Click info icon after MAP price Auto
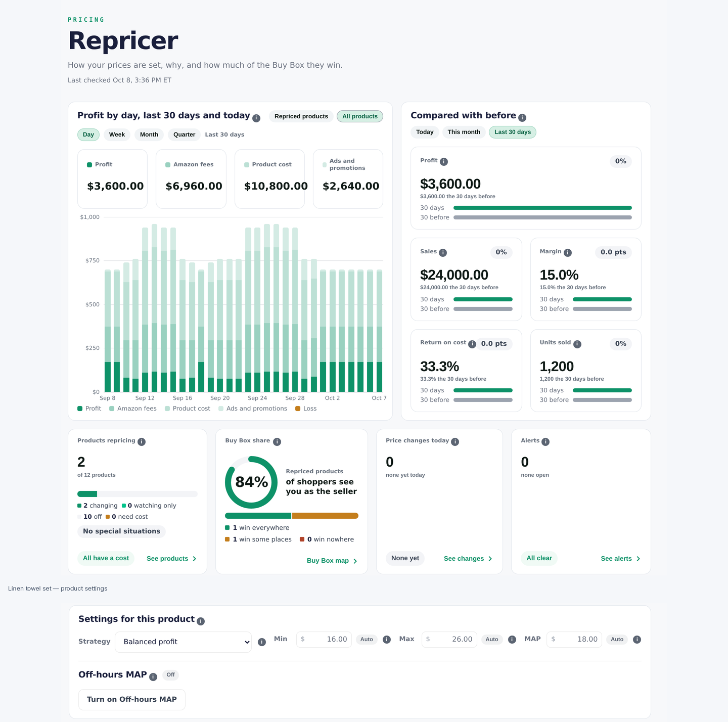The width and height of the screenshot is (728, 722). 637,640
